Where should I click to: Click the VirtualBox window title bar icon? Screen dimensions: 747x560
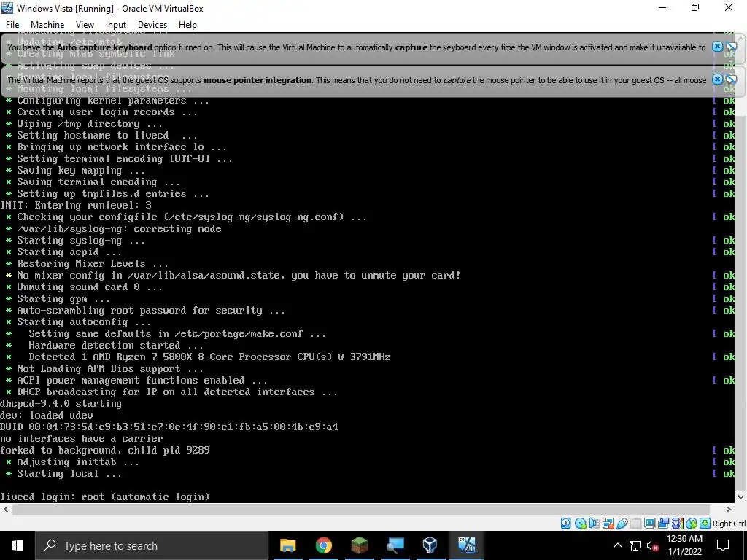(x=7, y=8)
